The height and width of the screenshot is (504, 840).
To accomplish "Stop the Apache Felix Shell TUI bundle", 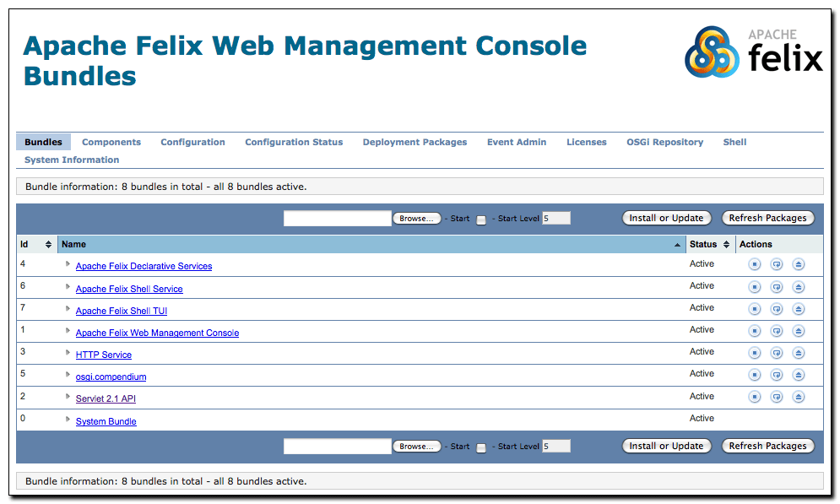I will coord(754,309).
